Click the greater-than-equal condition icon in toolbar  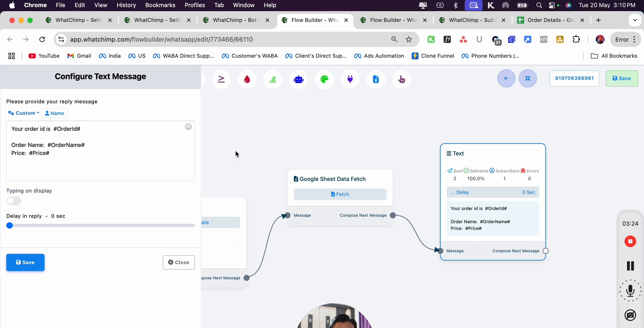click(221, 79)
